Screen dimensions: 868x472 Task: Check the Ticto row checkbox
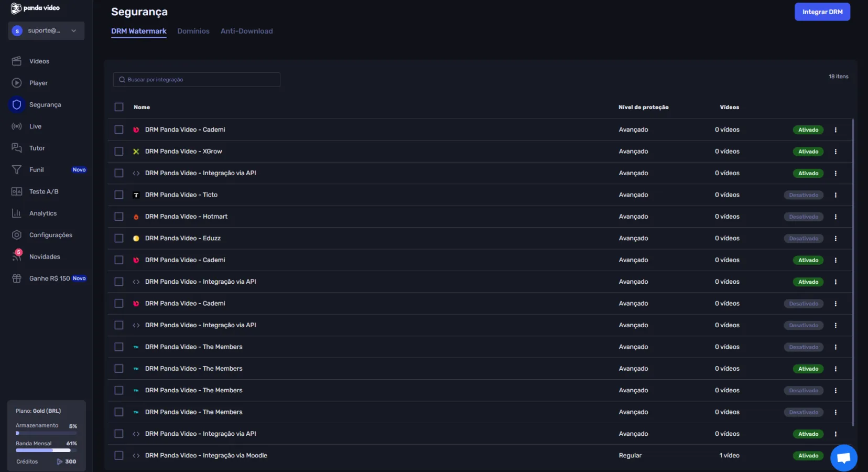119,195
